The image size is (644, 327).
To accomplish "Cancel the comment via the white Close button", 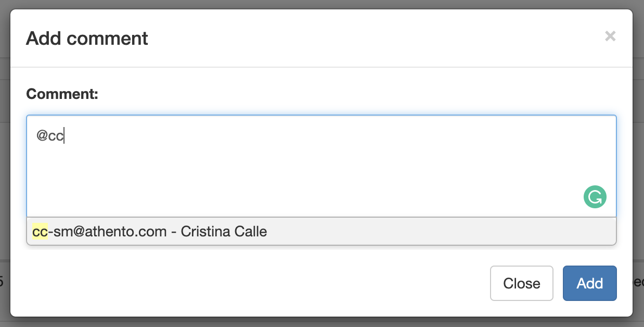I will point(521,283).
